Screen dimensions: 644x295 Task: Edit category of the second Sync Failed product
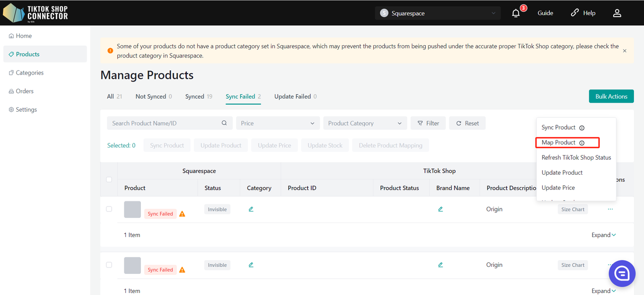pyautogui.click(x=251, y=265)
